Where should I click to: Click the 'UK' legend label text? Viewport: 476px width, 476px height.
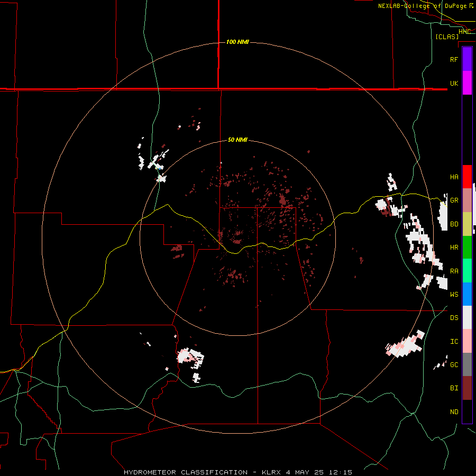(x=454, y=83)
